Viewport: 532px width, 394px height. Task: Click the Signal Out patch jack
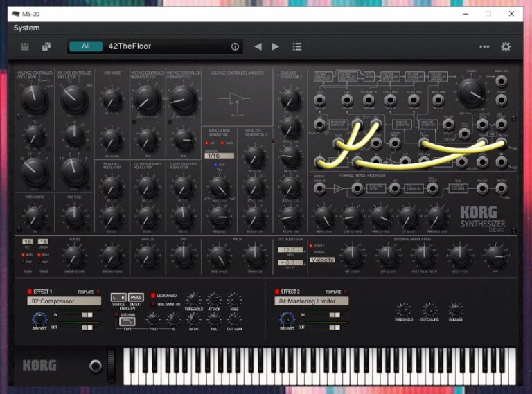click(x=501, y=82)
